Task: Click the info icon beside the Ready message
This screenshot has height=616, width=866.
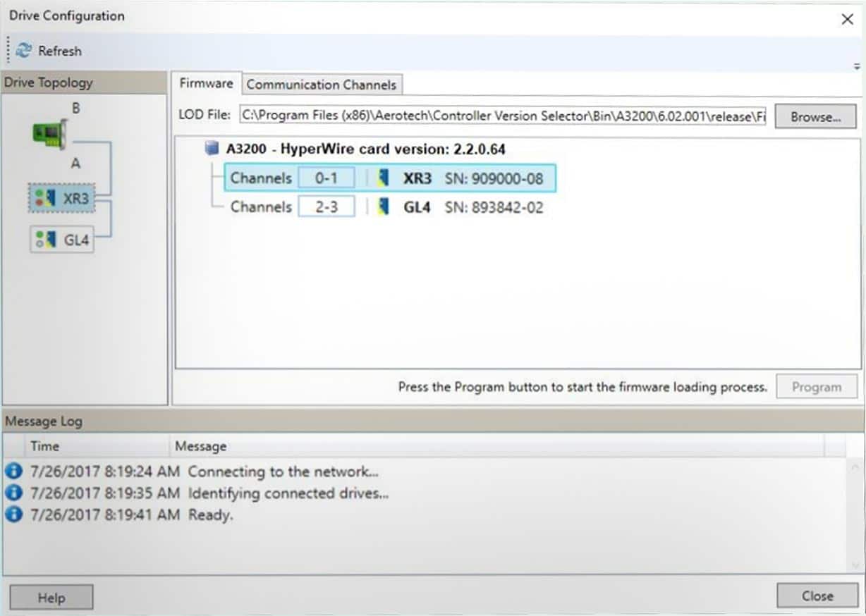Action: (13, 515)
